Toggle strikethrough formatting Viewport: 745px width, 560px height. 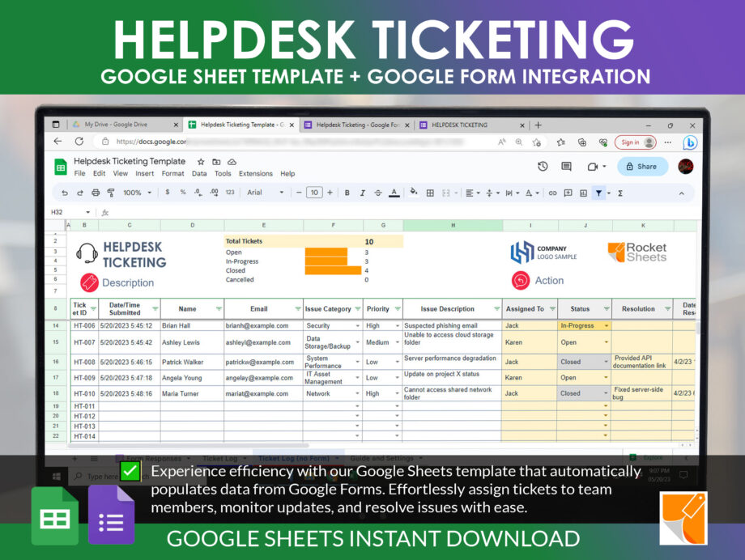pyautogui.click(x=377, y=193)
